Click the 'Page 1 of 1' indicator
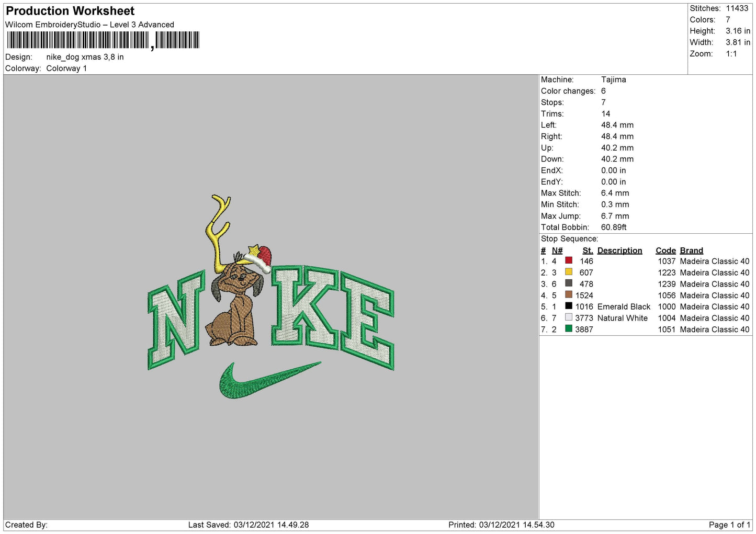 729,525
